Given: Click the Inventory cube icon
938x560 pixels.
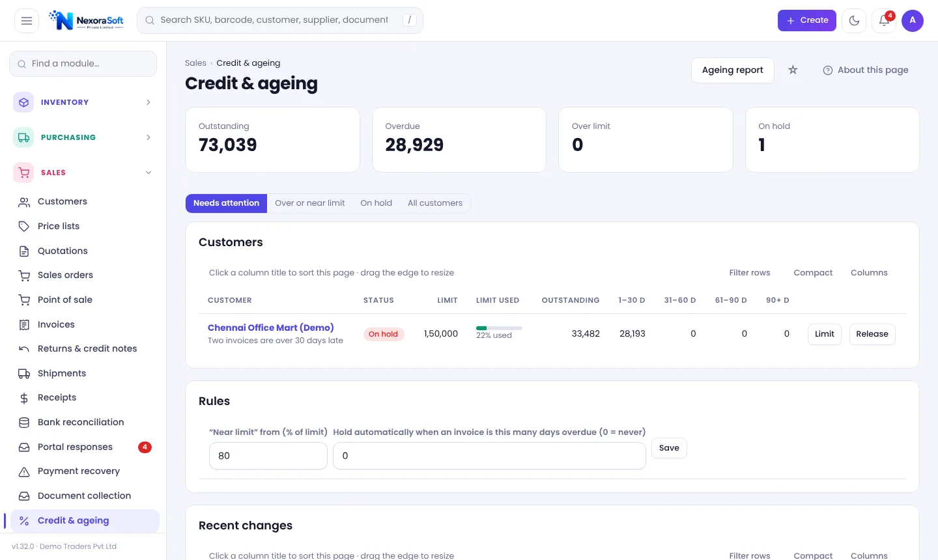Looking at the screenshot, I should coord(23,102).
